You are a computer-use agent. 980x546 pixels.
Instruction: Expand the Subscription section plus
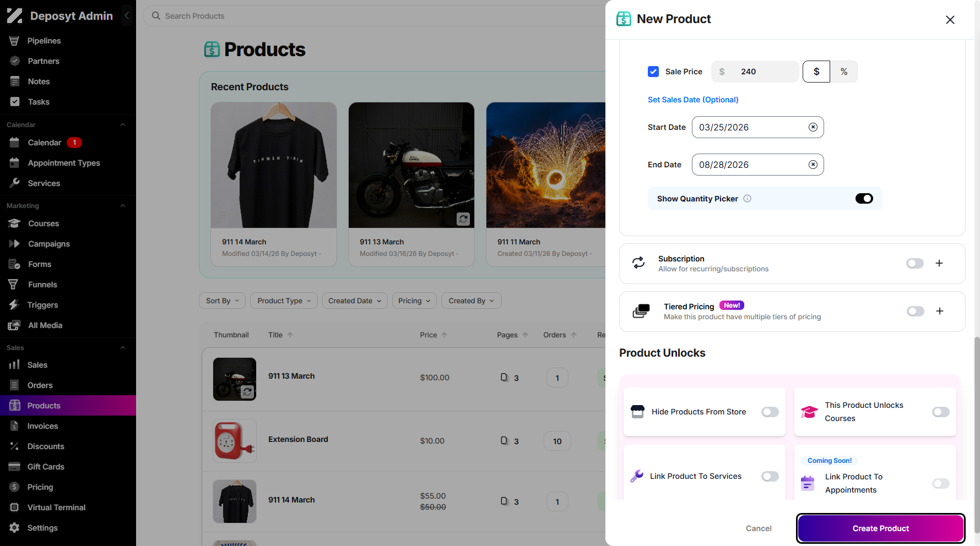pos(939,263)
